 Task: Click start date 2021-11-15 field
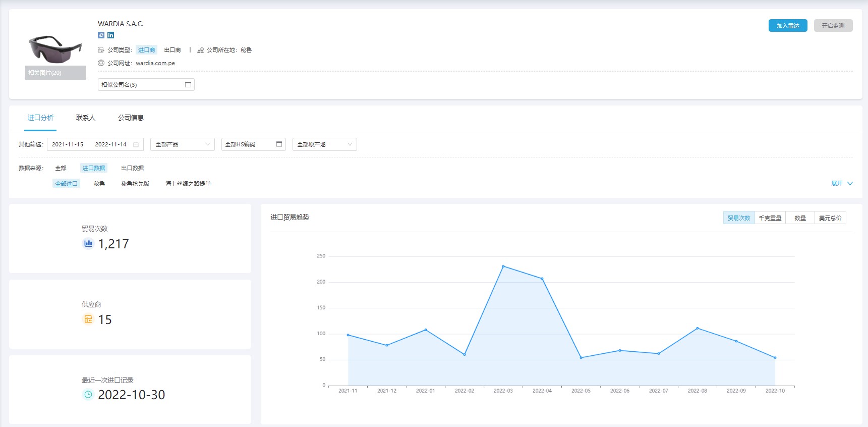[x=68, y=144]
